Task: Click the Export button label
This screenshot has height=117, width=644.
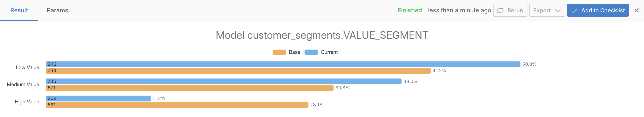Action: coord(542,10)
